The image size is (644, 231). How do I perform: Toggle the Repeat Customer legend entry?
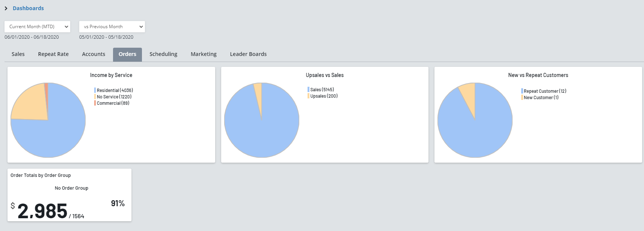click(544, 91)
